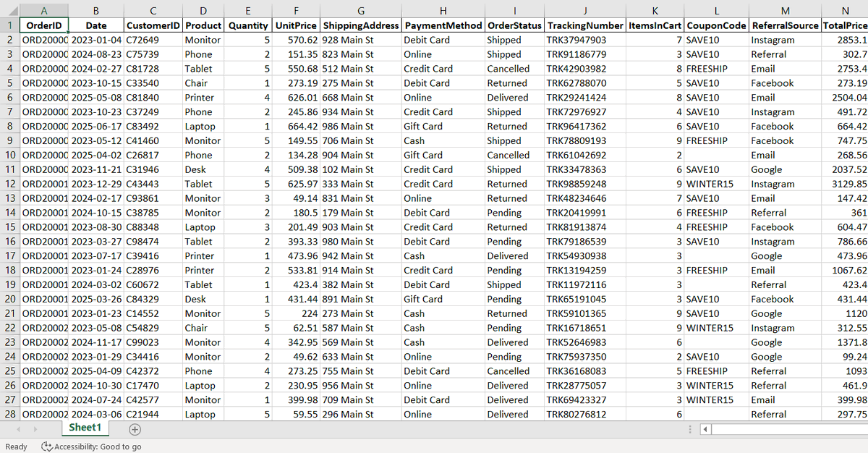Click the OrderStatus header cell

(514, 25)
